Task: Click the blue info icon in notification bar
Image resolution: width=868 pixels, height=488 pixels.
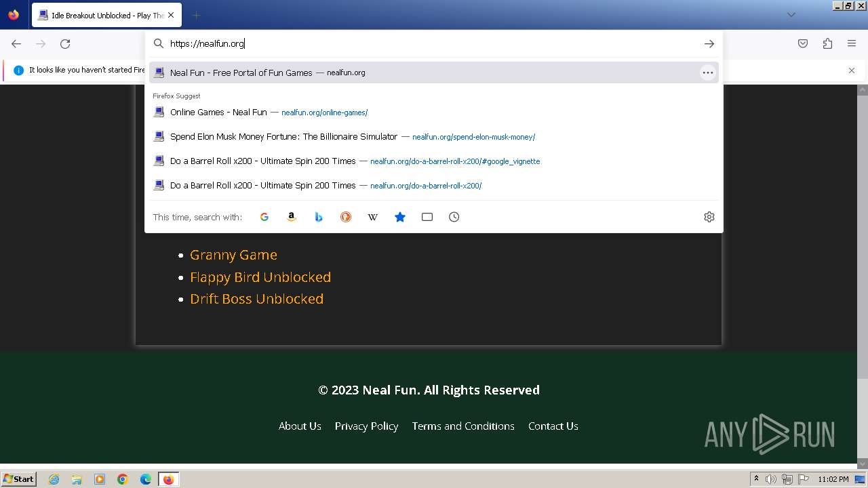Action: click(x=18, y=70)
